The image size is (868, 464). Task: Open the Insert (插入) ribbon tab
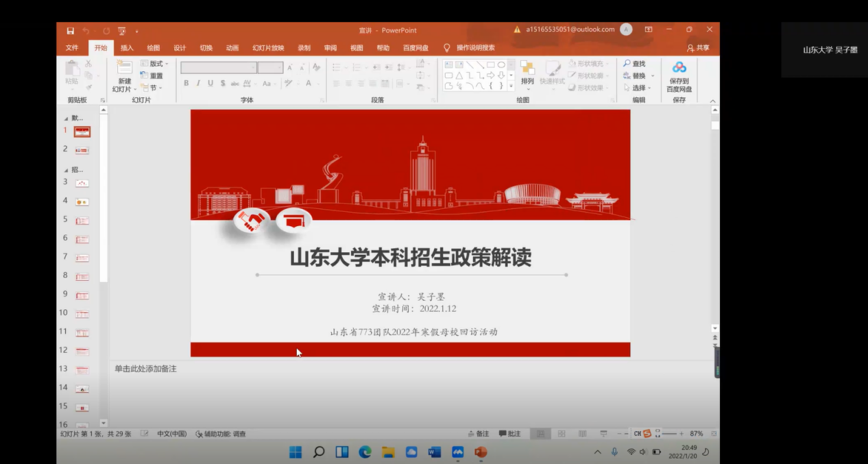[x=127, y=48]
